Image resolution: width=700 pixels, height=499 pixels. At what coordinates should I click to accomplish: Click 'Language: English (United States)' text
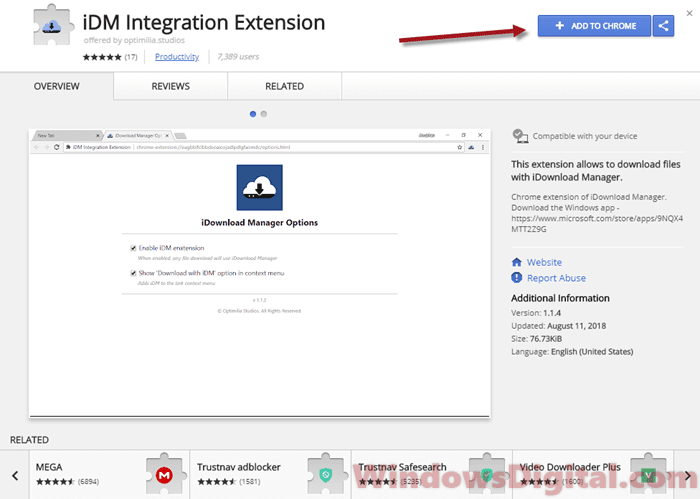pos(572,352)
